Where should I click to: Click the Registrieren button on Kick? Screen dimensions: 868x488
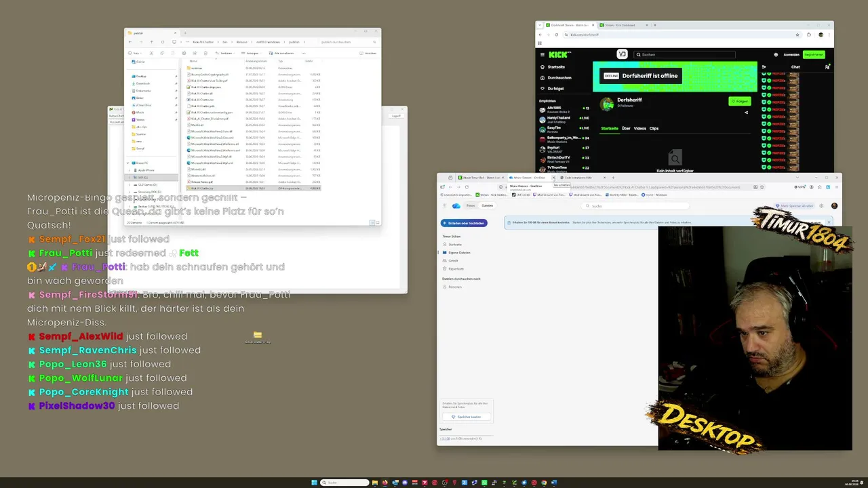(x=814, y=54)
